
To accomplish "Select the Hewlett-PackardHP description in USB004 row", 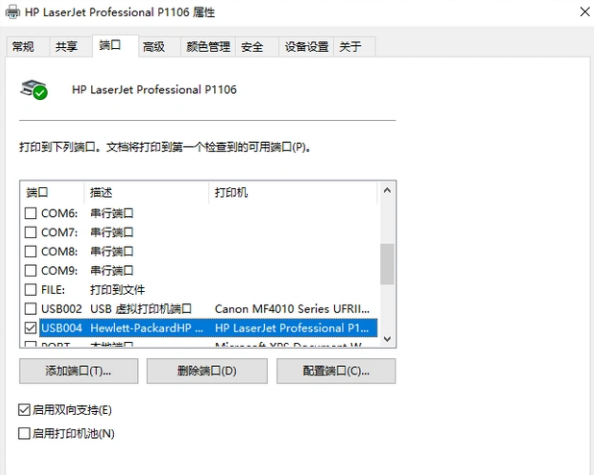I will coord(147,328).
